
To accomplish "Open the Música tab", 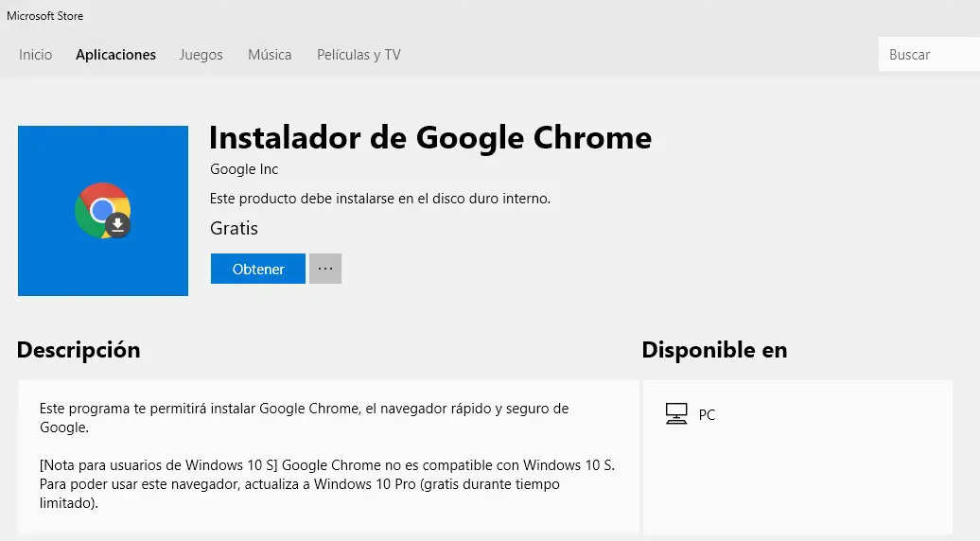I will tap(270, 55).
